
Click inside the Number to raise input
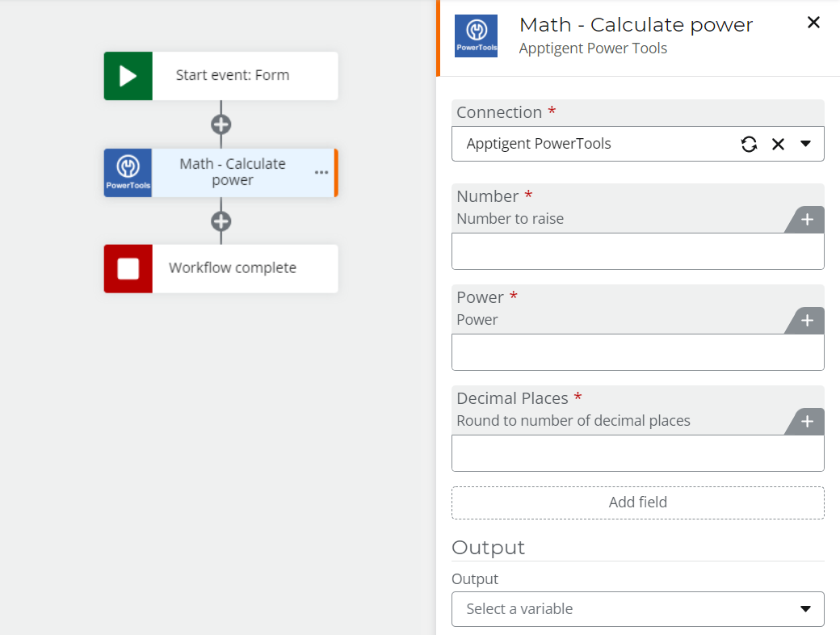(x=637, y=250)
